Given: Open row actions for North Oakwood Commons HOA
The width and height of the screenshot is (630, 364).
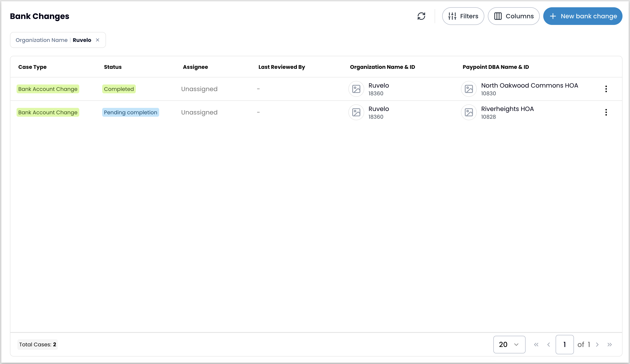Looking at the screenshot, I should tap(606, 89).
